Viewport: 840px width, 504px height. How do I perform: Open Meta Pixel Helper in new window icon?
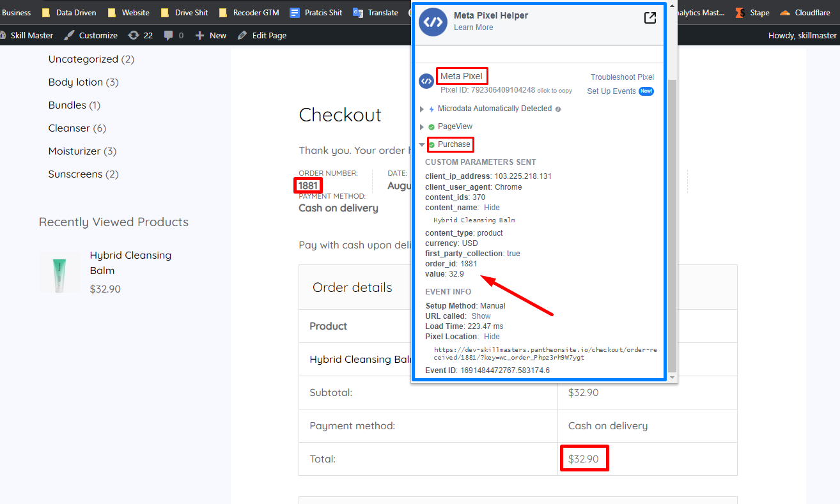[x=649, y=18]
